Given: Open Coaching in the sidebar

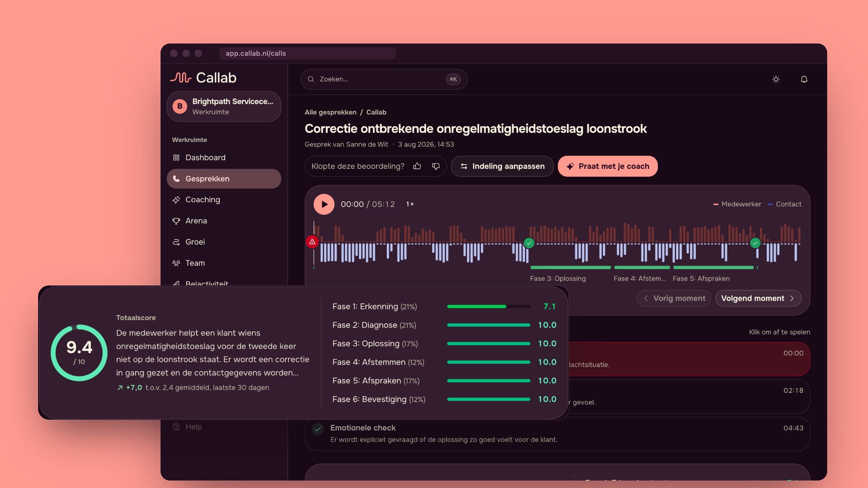Looking at the screenshot, I should (x=224, y=200).
